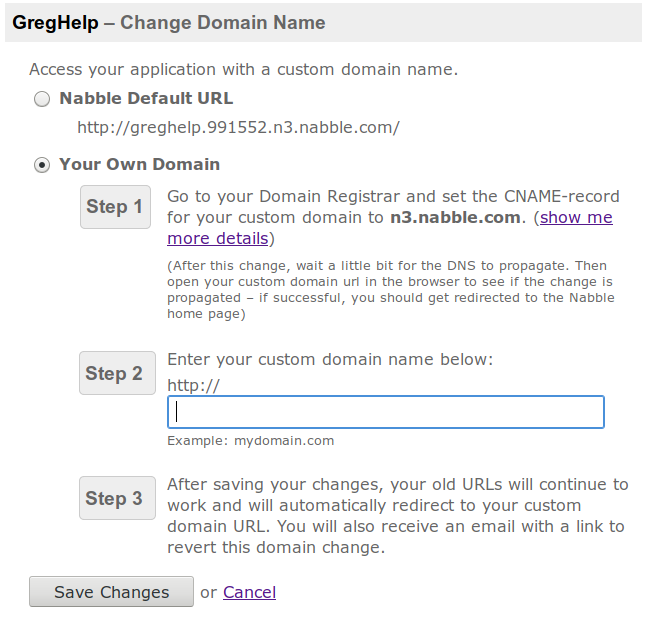Click the 'Nabble Default URL' label text
Screen dimensions: 647x619
click(146, 98)
